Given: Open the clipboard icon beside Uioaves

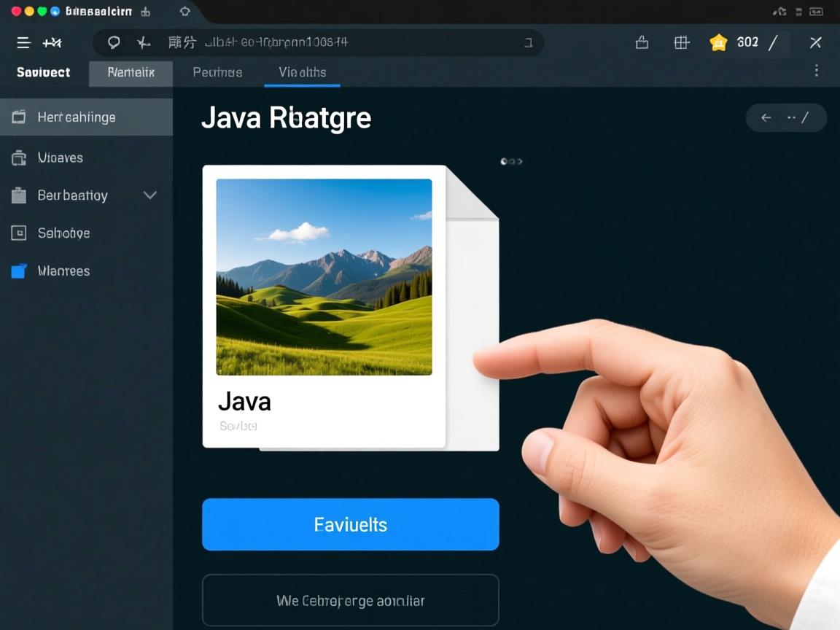Looking at the screenshot, I should [18, 157].
